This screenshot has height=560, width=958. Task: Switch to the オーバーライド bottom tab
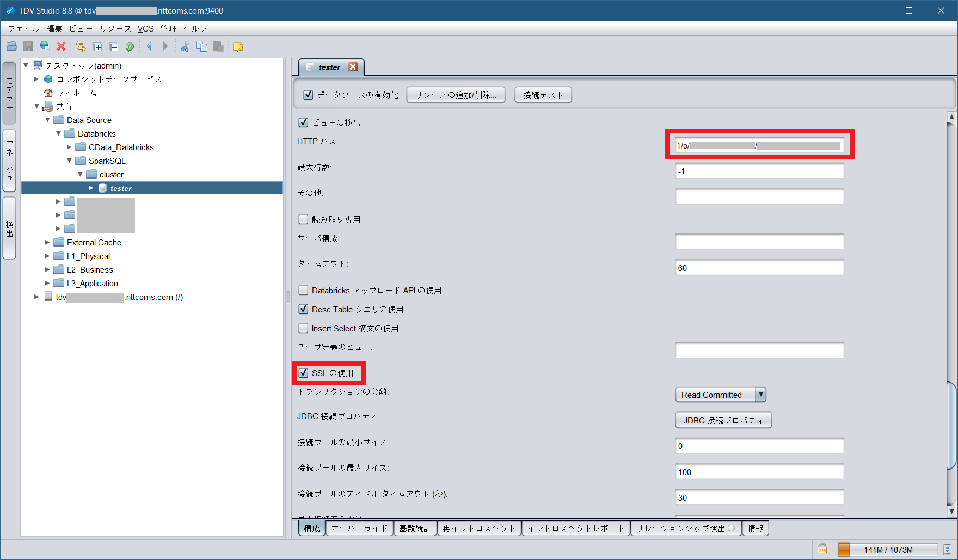point(359,528)
